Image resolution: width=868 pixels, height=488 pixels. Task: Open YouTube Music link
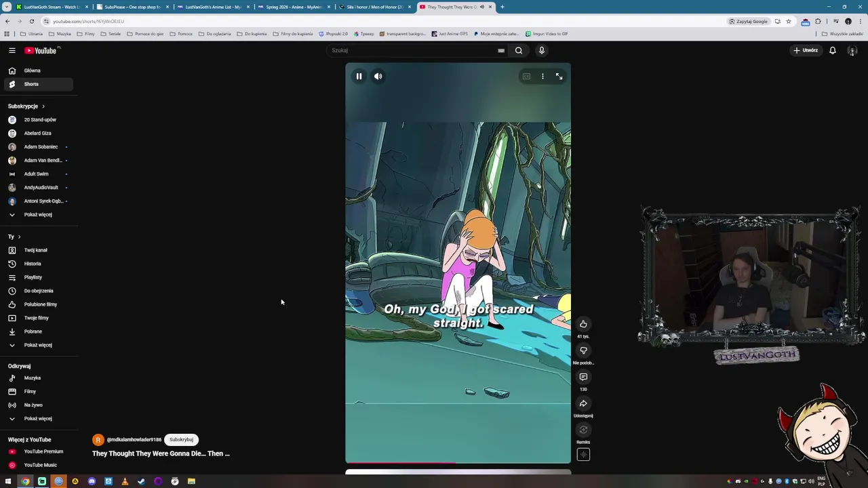click(37, 465)
